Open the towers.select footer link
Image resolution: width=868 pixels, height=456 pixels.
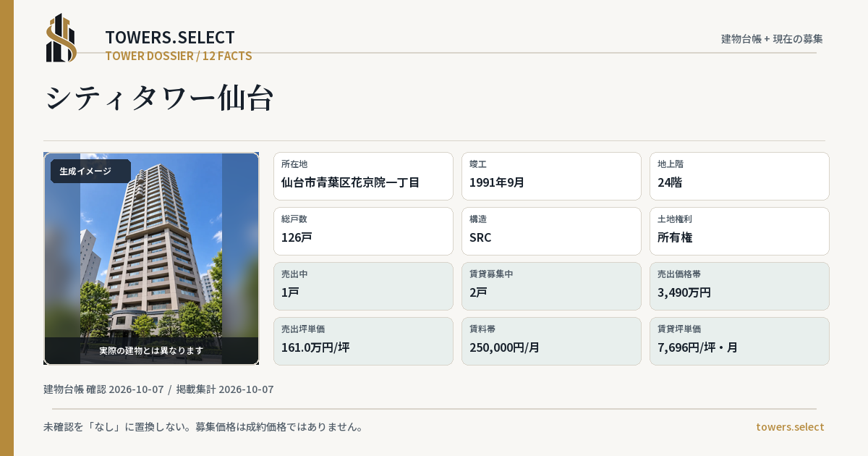790,427
